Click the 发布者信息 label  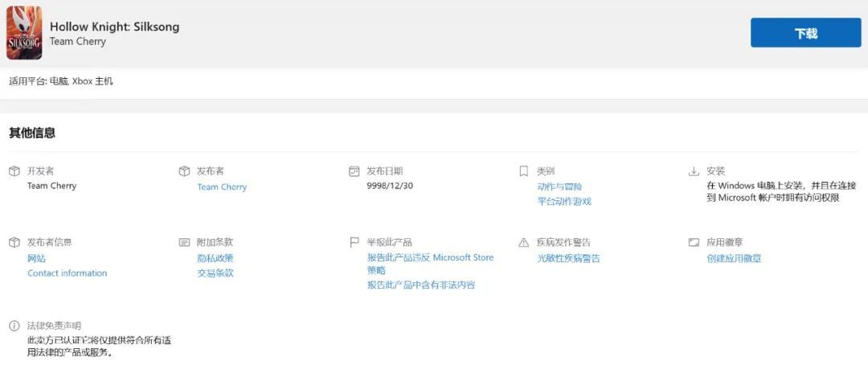[x=49, y=242]
